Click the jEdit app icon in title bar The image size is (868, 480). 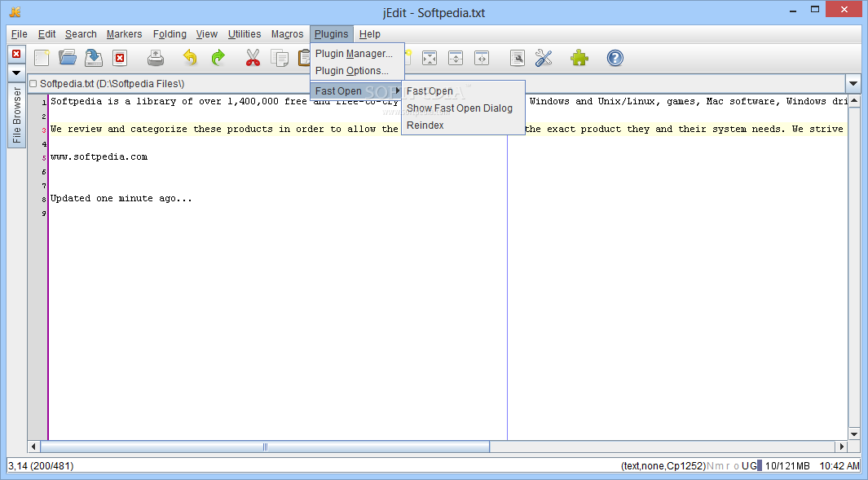pos(15,12)
